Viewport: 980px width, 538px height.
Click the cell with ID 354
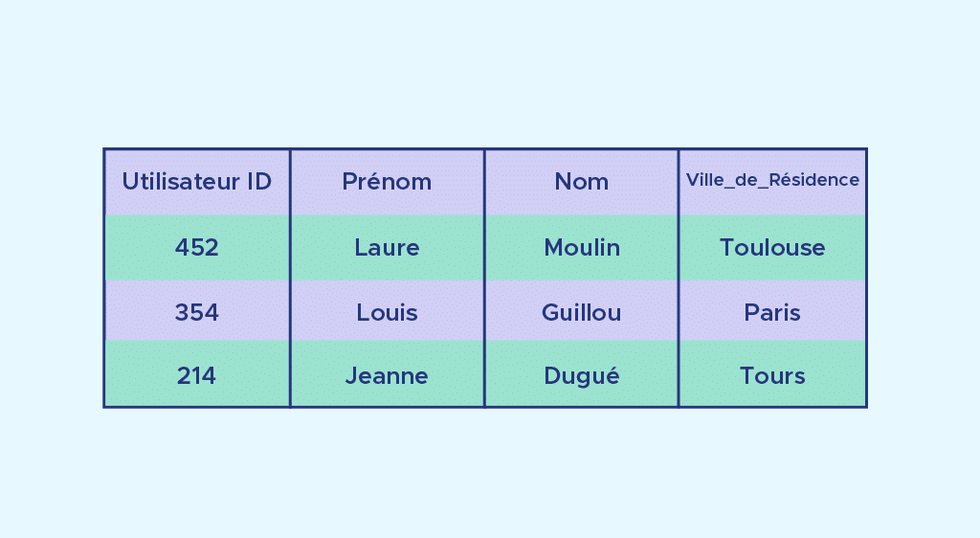pyautogui.click(x=196, y=313)
